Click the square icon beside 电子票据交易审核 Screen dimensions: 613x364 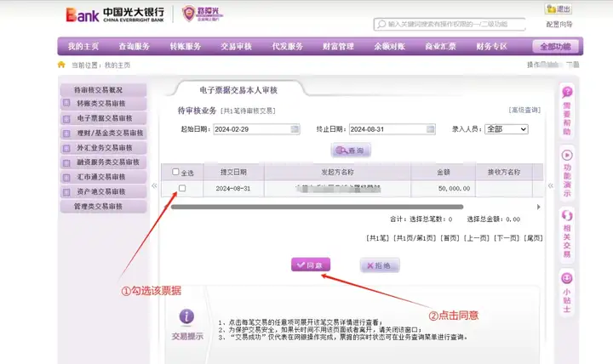click(x=66, y=118)
